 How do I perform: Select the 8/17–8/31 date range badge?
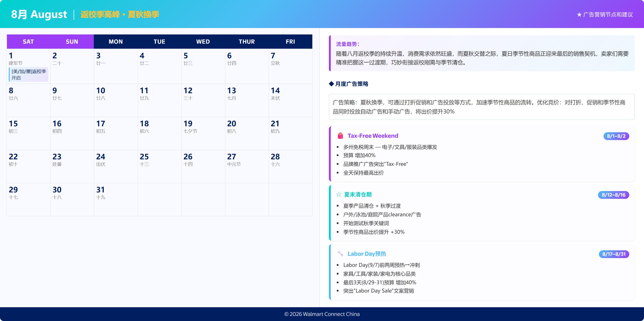614,254
